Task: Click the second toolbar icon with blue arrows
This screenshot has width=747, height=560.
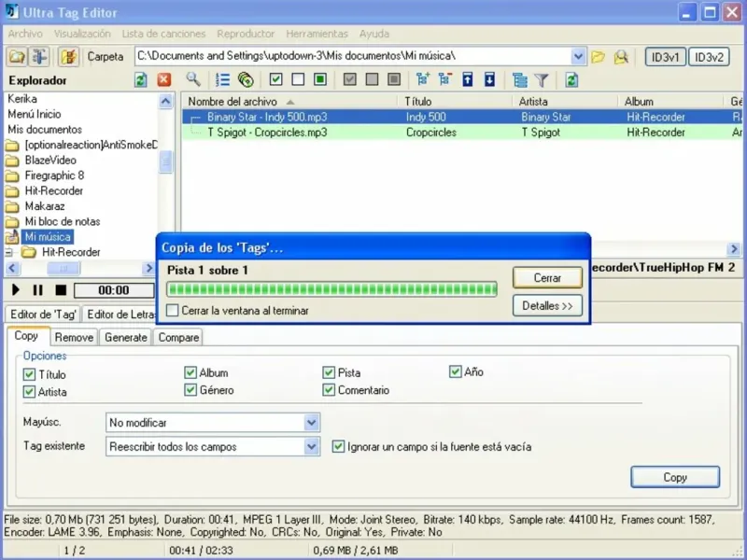Action: [39, 57]
